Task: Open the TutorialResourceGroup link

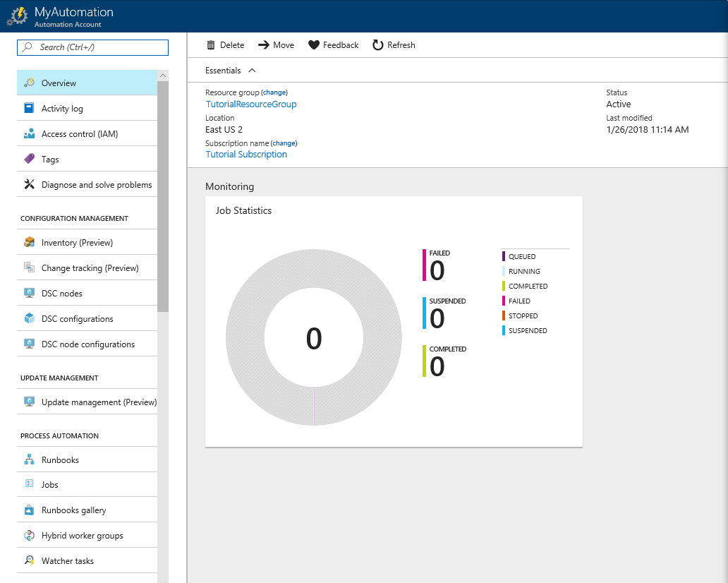Action: coord(251,104)
